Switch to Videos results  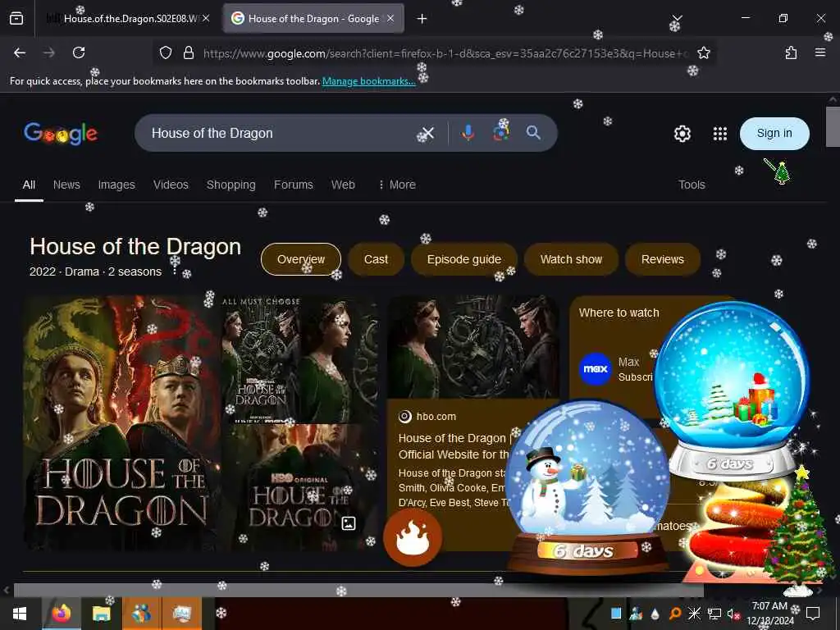pos(171,185)
